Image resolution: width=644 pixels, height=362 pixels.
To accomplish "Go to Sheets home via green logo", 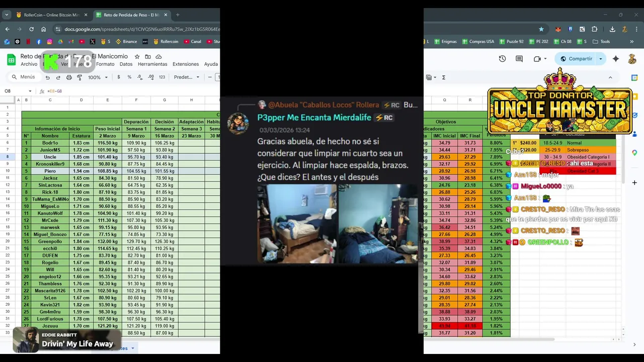I will 11,60.
